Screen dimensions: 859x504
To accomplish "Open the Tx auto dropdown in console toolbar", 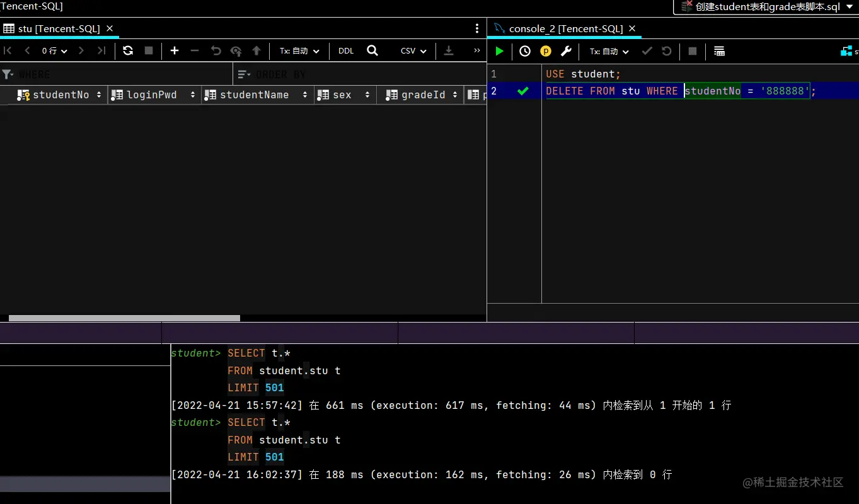I will coord(609,51).
